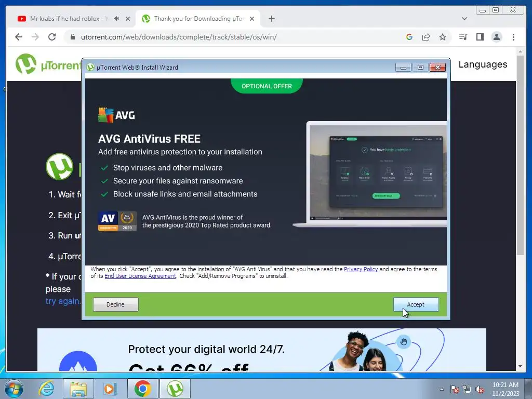
Task: Switch to Chrome in the taskbar
Action: (142, 389)
